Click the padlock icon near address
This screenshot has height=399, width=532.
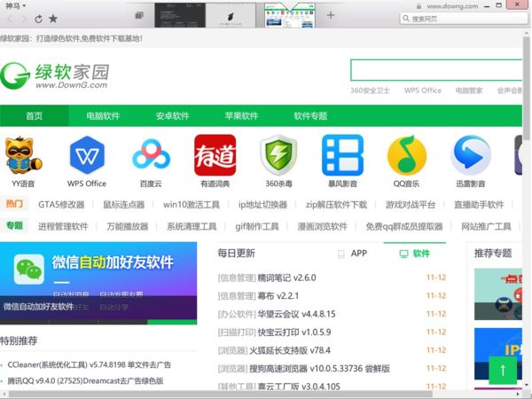pyautogui.click(x=419, y=6)
